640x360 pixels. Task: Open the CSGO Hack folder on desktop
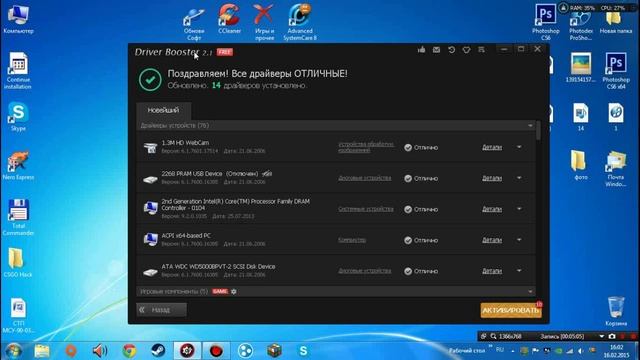[x=18, y=262]
